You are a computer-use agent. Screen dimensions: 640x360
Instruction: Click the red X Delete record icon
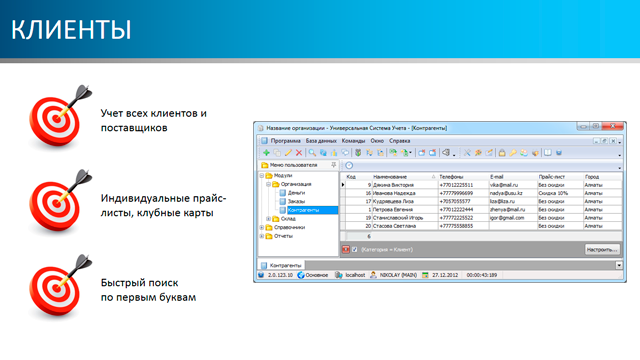point(299,153)
